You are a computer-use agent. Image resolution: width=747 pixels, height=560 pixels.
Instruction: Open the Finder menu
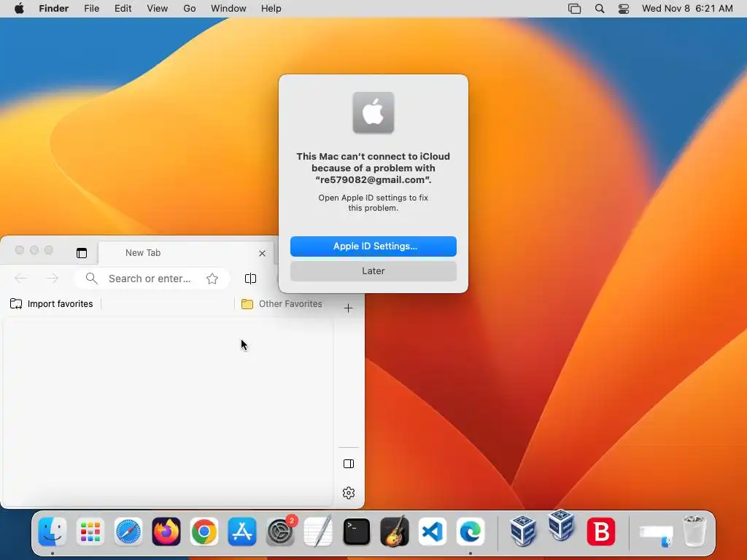pos(54,9)
